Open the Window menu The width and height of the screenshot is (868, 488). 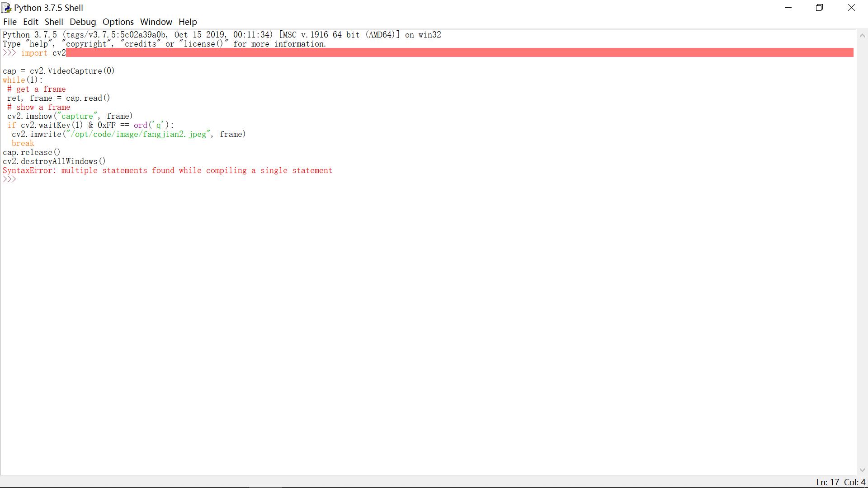pos(156,22)
